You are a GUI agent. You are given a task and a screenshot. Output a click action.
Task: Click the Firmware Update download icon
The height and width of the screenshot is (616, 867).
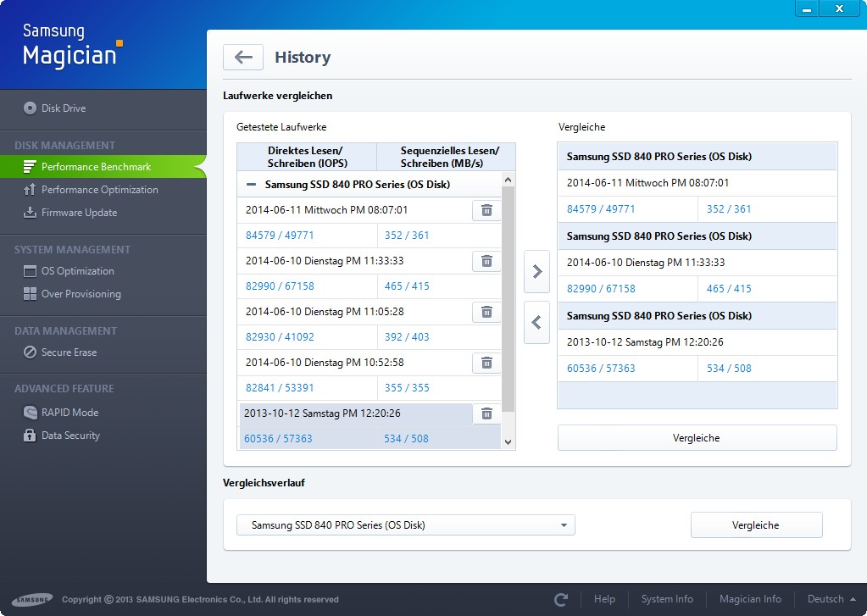[x=30, y=213]
